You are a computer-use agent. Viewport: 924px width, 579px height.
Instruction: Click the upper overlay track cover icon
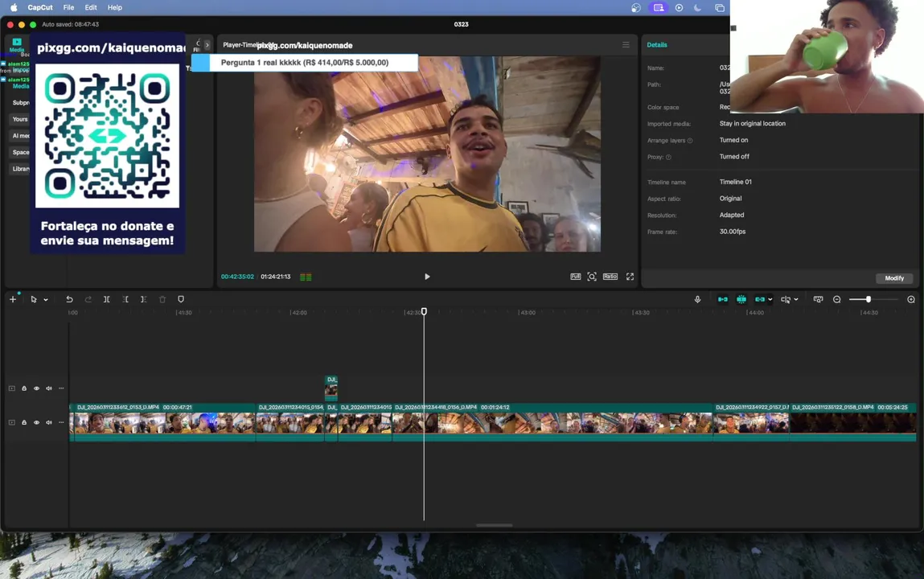point(11,388)
